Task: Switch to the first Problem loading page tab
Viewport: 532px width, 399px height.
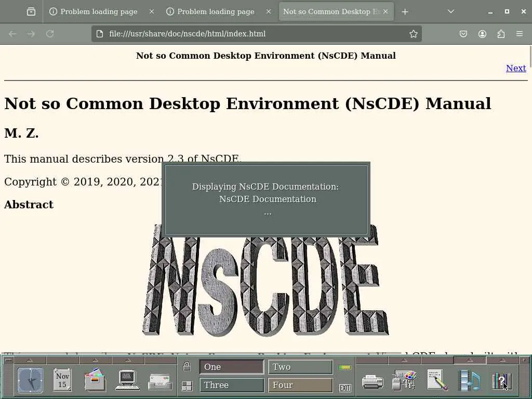Action: tap(98, 11)
